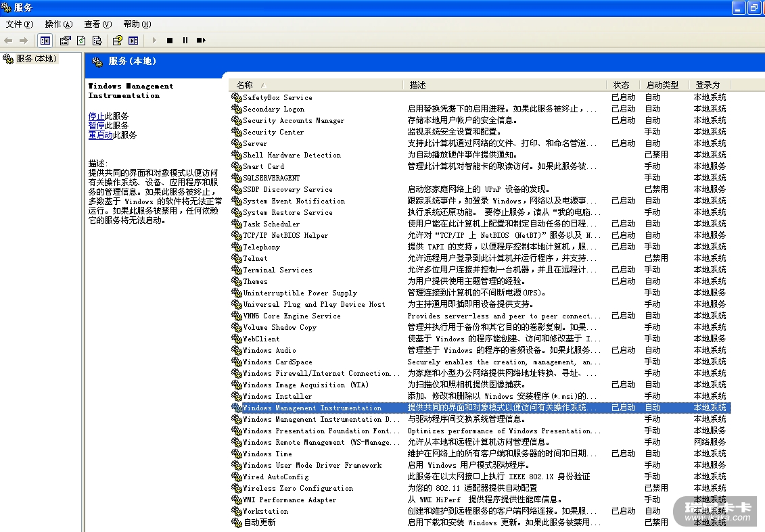
Task: Select the Terminal Services row
Action: 480,270
